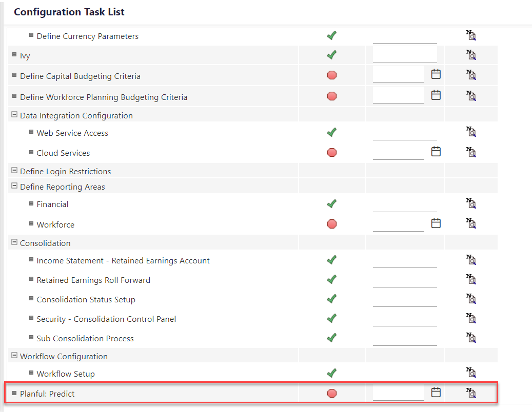Screen dimensions: 532x412
Task: Open notes for the Planful: Predict task
Action: [x=471, y=392]
